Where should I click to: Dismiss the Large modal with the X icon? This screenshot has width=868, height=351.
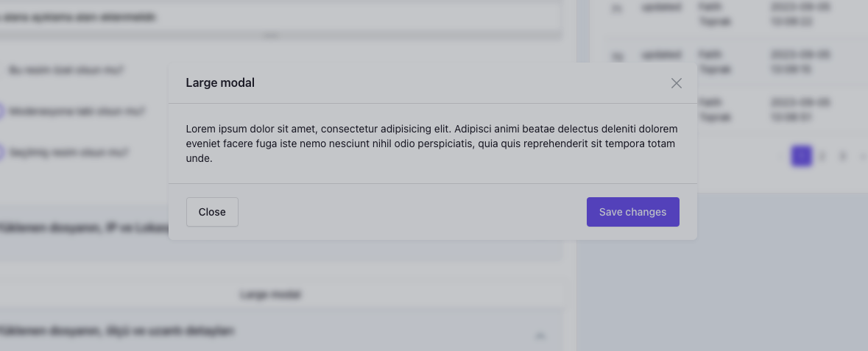[676, 83]
